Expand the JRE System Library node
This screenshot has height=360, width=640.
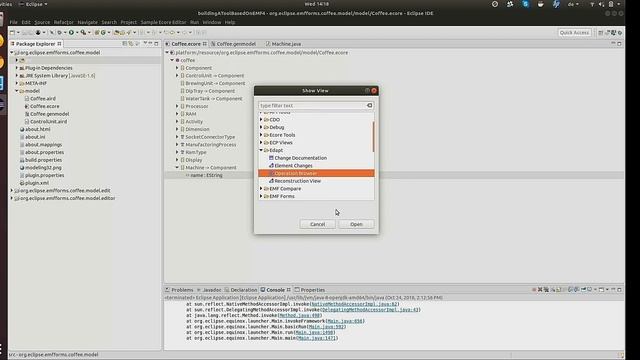pyautogui.click(x=17, y=76)
